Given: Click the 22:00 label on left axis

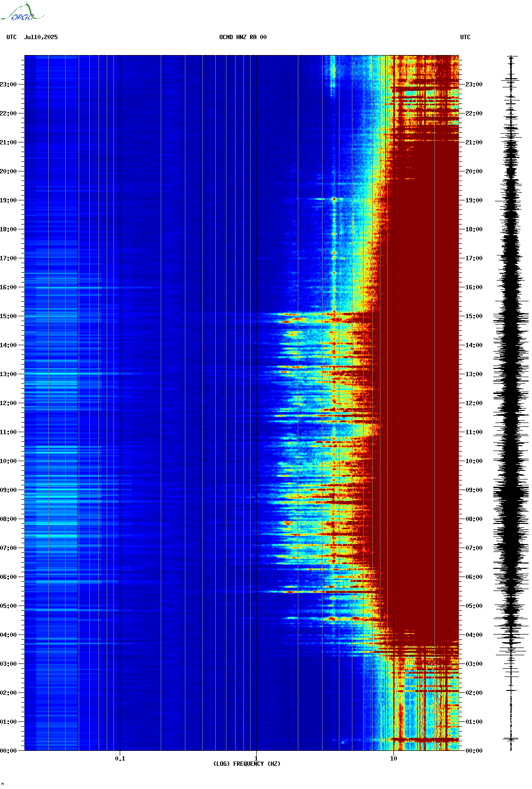Looking at the screenshot, I should [x=8, y=113].
